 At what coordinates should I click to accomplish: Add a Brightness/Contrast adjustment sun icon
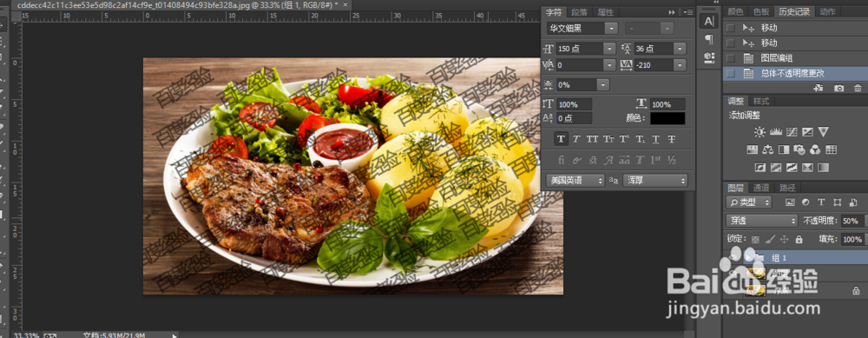coord(759,132)
